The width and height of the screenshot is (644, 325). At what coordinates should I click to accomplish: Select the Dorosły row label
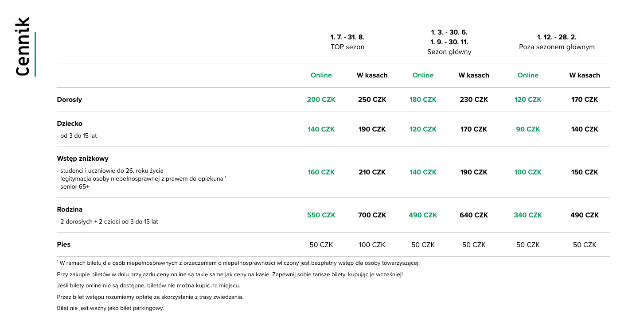click(x=70, y=100)
